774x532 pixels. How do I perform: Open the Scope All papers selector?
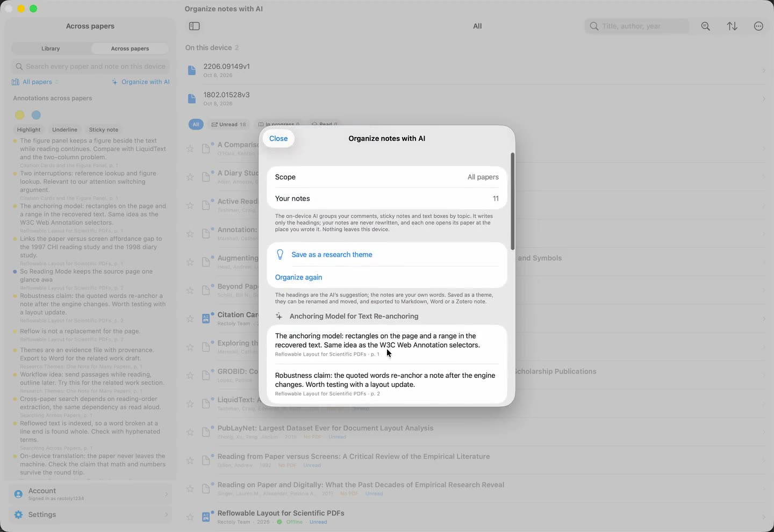tap(387, 177)
